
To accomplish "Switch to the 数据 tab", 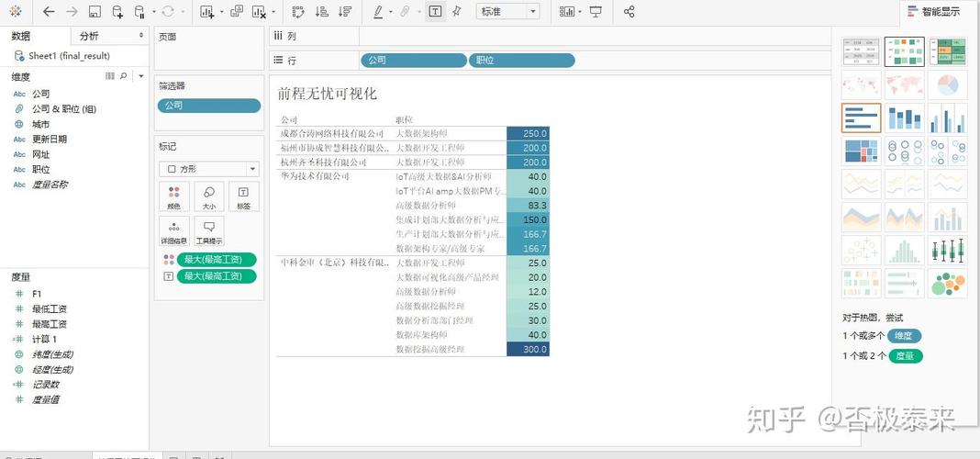I will 20,37.
